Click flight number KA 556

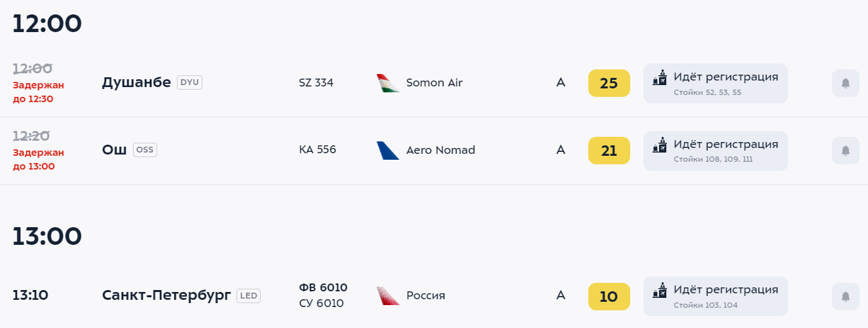317,150
